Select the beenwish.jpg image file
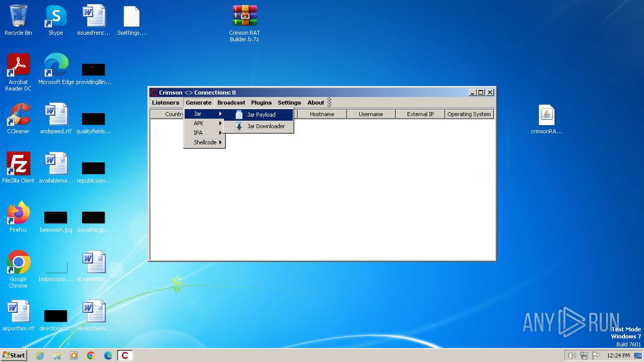This screenshot has height=362, width=644. coord(56,221)
